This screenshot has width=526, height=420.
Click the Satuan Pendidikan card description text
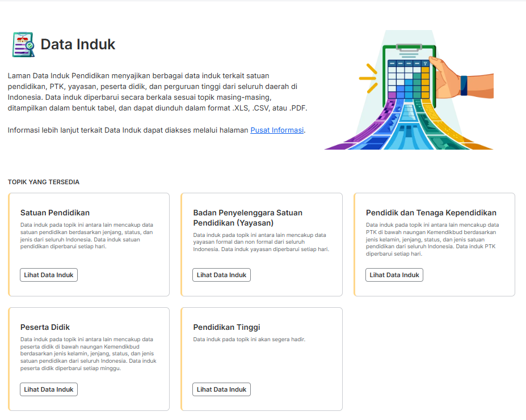pyautogui.click(x=87, y=236)
